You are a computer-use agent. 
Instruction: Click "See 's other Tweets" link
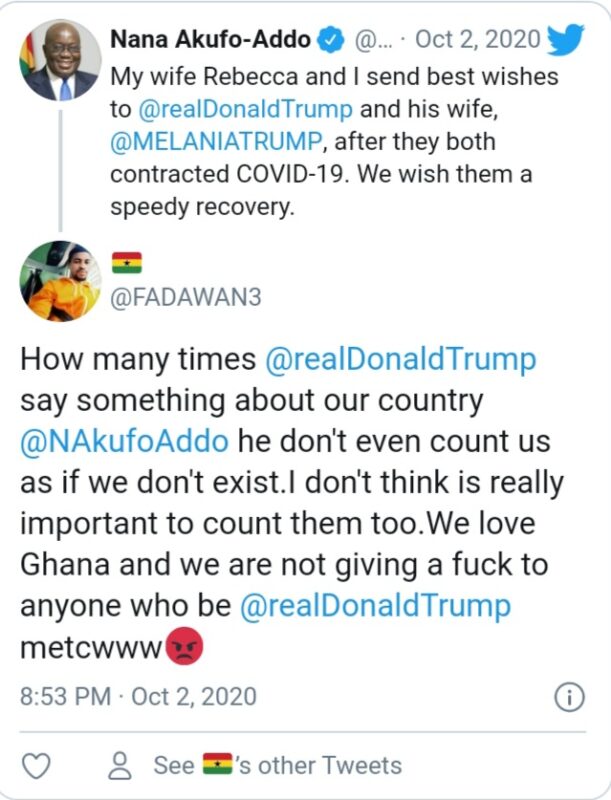click(277, 765)
